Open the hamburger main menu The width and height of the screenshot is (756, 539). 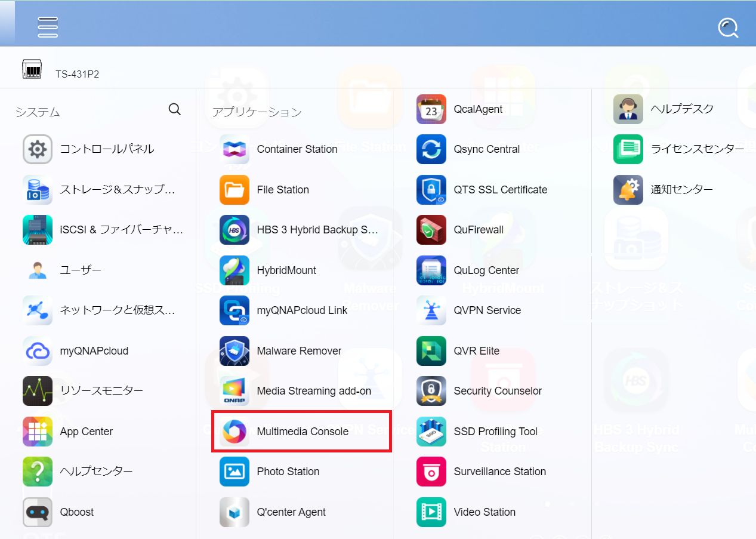tap(48, 27)
